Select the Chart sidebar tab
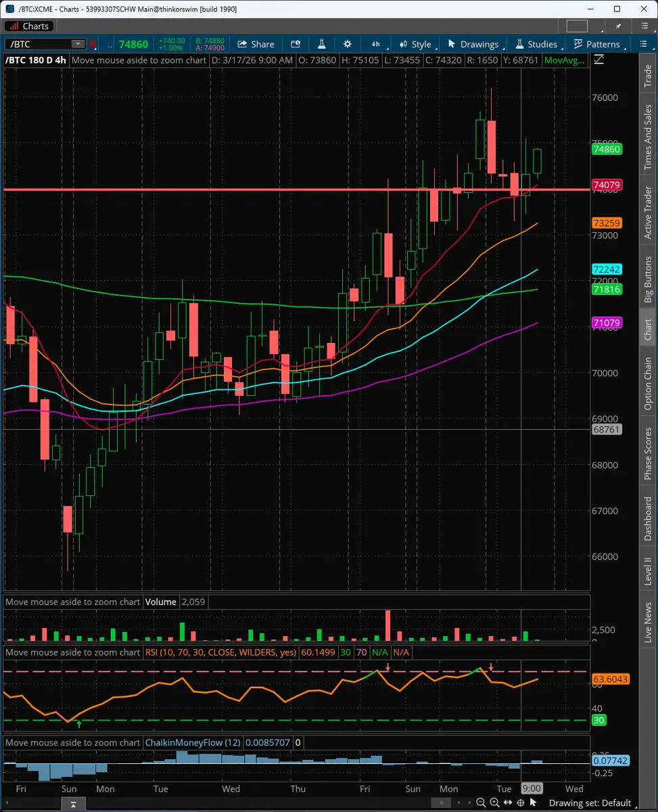This screenshot has width=658, height=812. coord(647,328)
